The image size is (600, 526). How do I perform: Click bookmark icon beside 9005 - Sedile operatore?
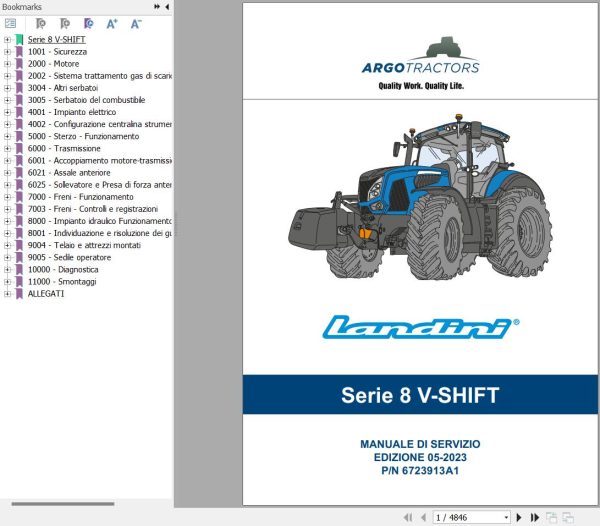coord(19,257)
